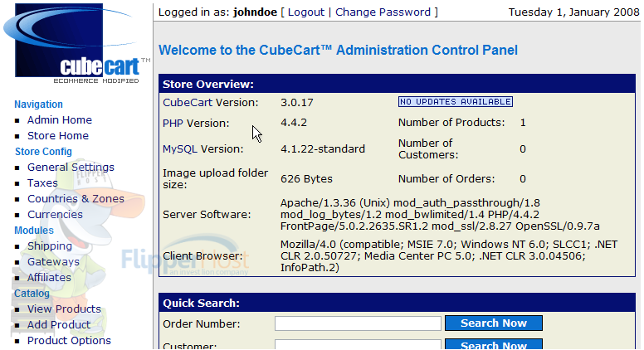Screen dimensions: 644x350
Task: Click the Image upload folder size label
Action: [x=215, y=179]
